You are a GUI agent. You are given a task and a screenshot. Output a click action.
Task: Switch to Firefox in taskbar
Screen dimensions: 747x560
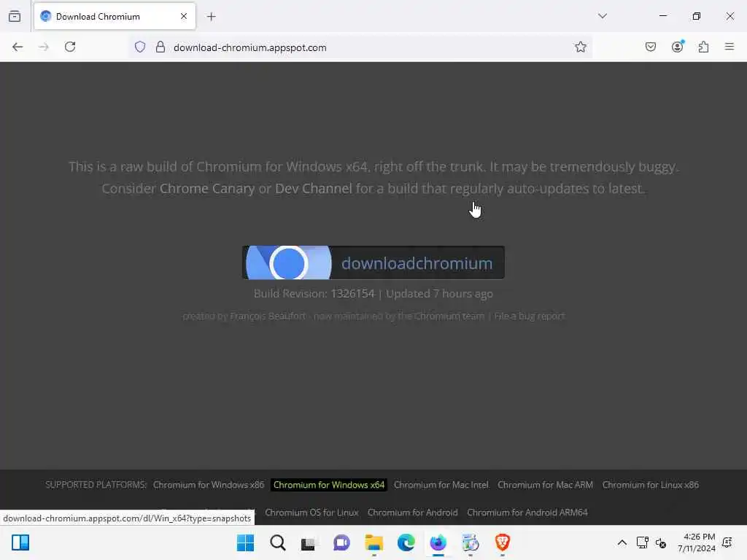tap(438, 542)
